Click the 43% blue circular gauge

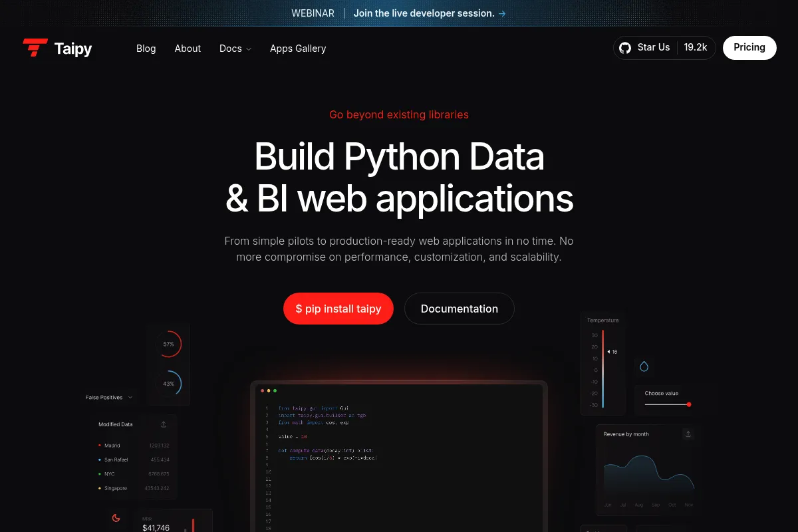169,384
